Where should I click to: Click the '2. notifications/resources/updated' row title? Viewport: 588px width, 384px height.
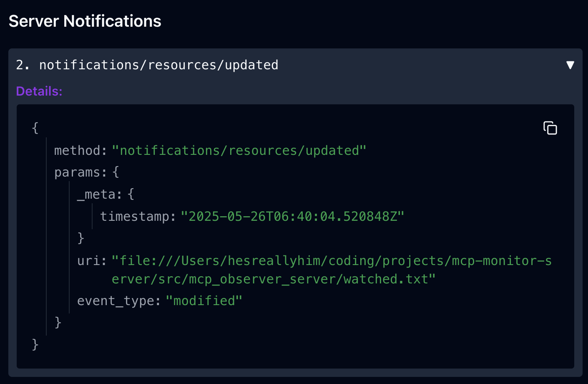tap(147, 65)
